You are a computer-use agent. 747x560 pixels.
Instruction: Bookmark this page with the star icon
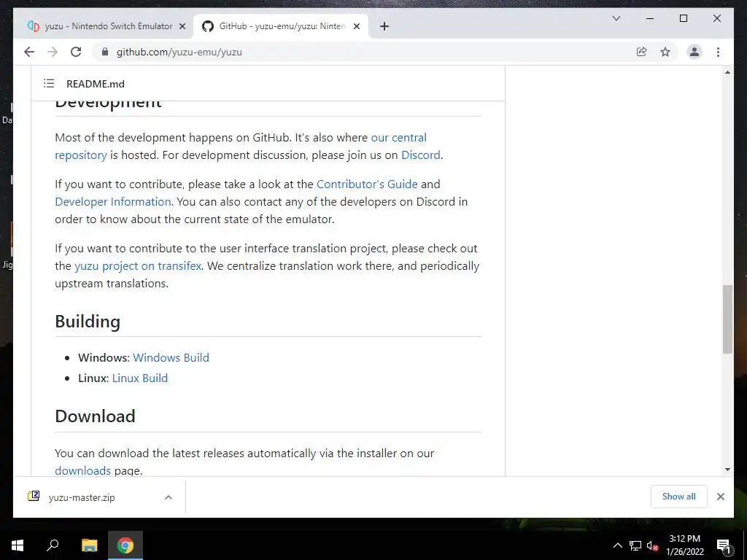tap(665, 52)
